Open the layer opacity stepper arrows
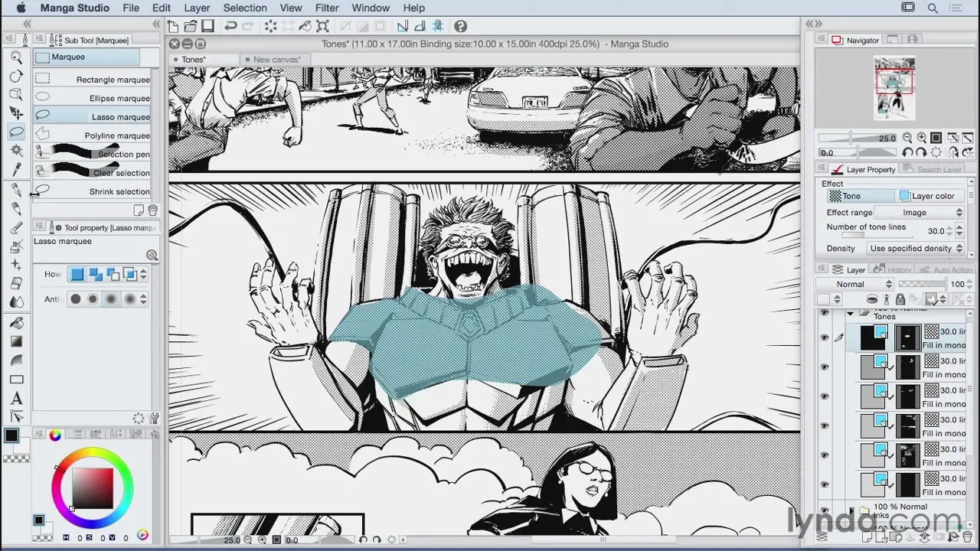 969,284
